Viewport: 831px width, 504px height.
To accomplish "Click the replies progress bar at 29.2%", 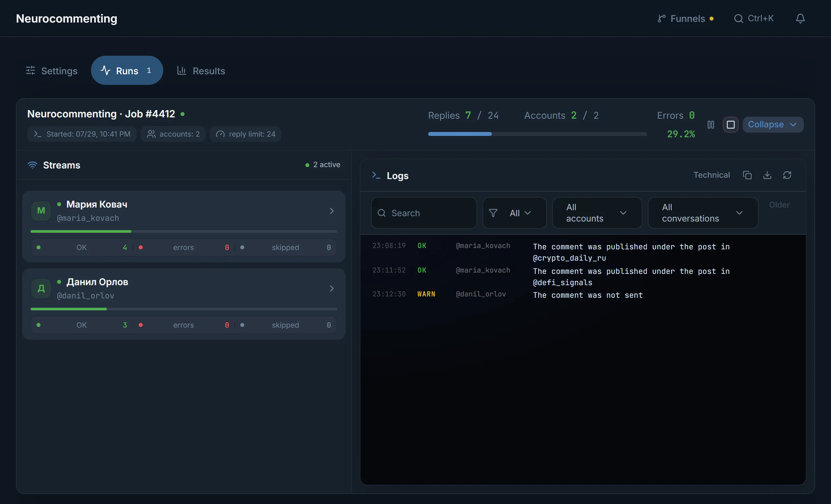I will (537, 134).
